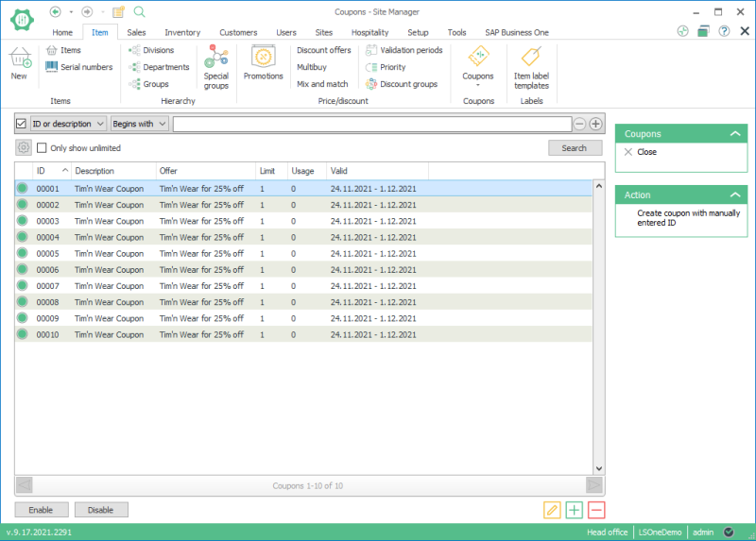Expand the Coupons ribbon dropdown
The image size is (756, 541).
pyautogui.click(x=478, y=85)
